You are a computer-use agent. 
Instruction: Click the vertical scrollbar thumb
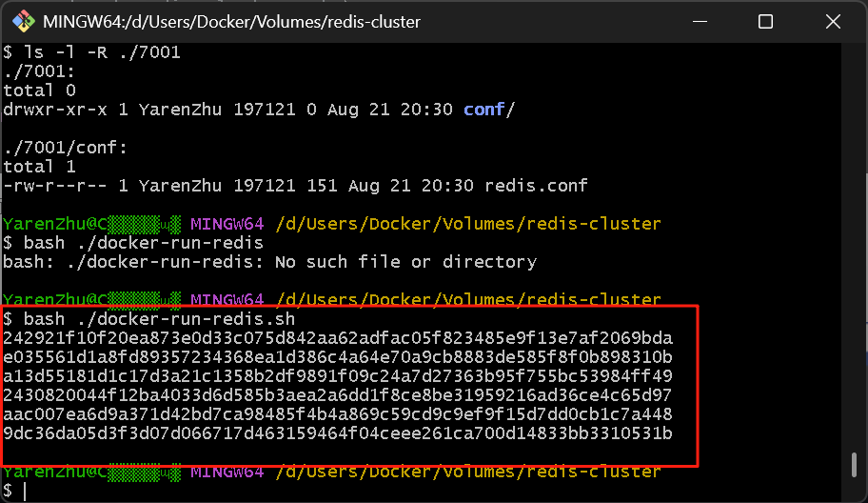[x=855, y=466]
